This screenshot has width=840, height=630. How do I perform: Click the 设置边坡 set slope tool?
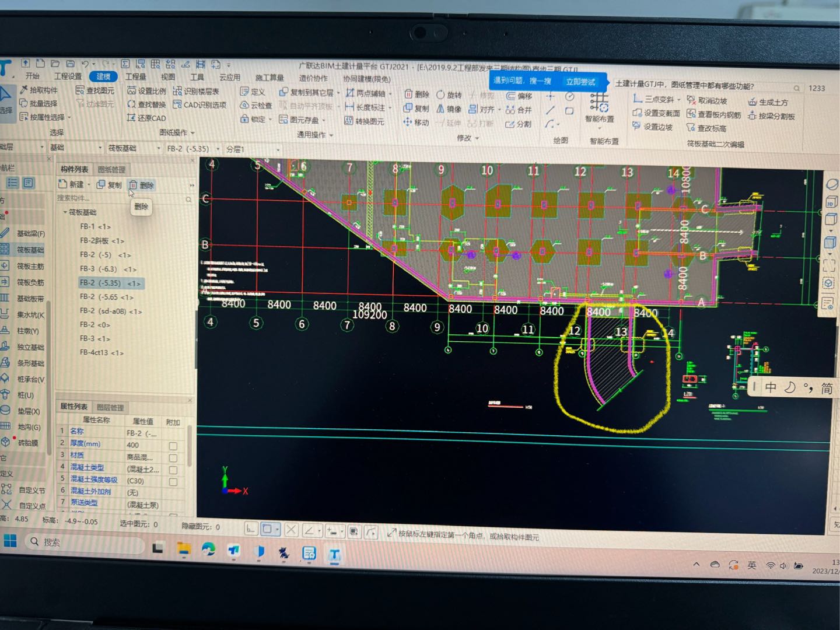tap(653, 127)
